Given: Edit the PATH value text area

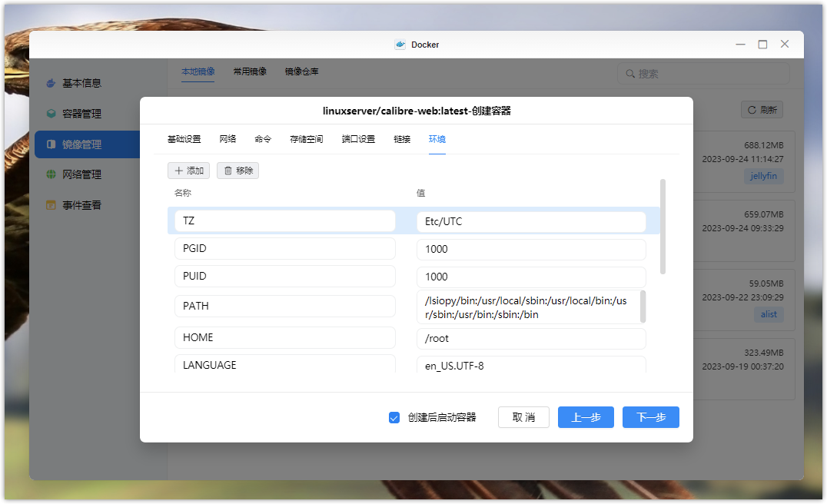Looking at the screenshot, I should click(531, 307).
